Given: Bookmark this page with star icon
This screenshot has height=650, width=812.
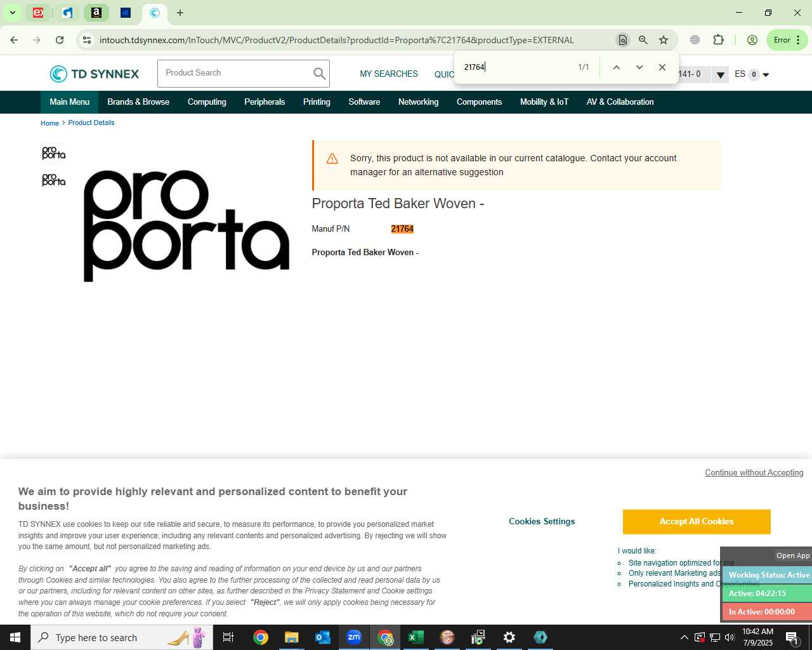Looking at the screenshot, I should click(664, 40).
